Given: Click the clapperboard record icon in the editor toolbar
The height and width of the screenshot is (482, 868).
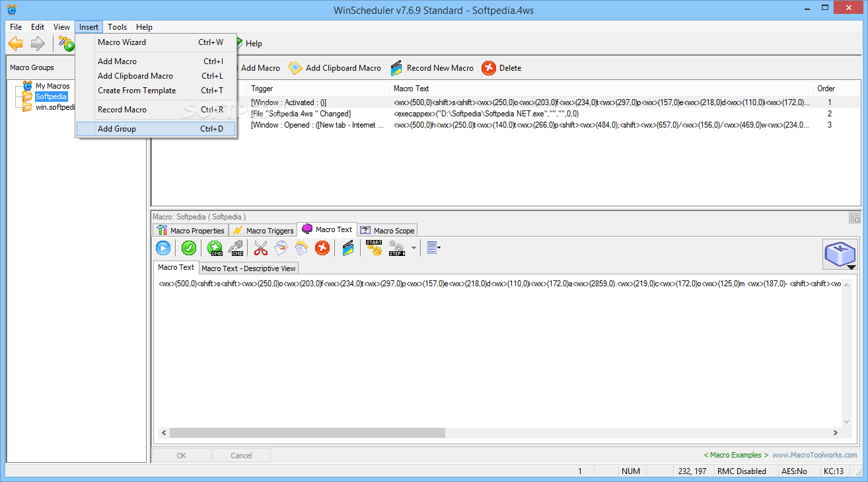Looking at the screenshot, I should pos(348,248).
